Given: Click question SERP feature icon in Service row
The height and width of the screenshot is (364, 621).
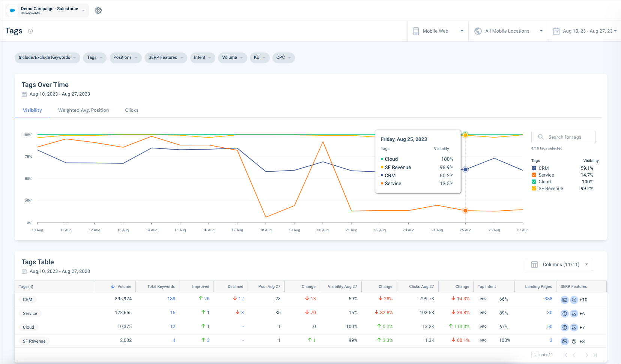Looking at the screenshot, I should click(x=564, y=314).
